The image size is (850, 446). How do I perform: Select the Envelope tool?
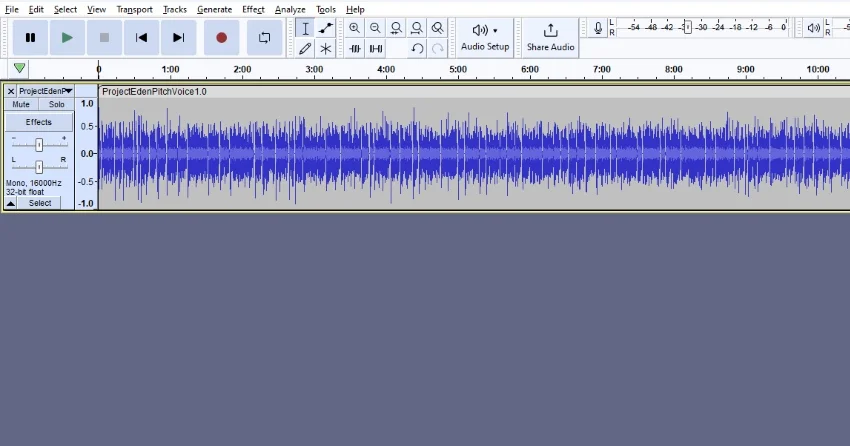[x=326, y=28]
